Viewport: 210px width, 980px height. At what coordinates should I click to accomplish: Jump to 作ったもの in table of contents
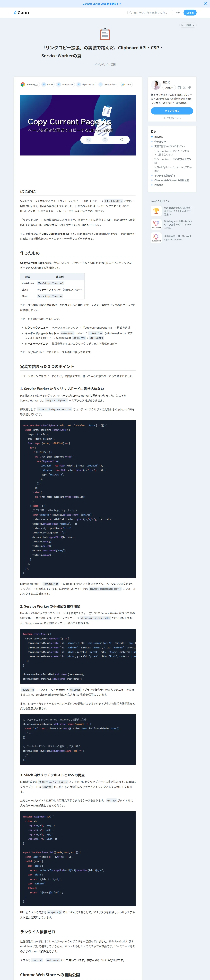(x=160, y=141)
